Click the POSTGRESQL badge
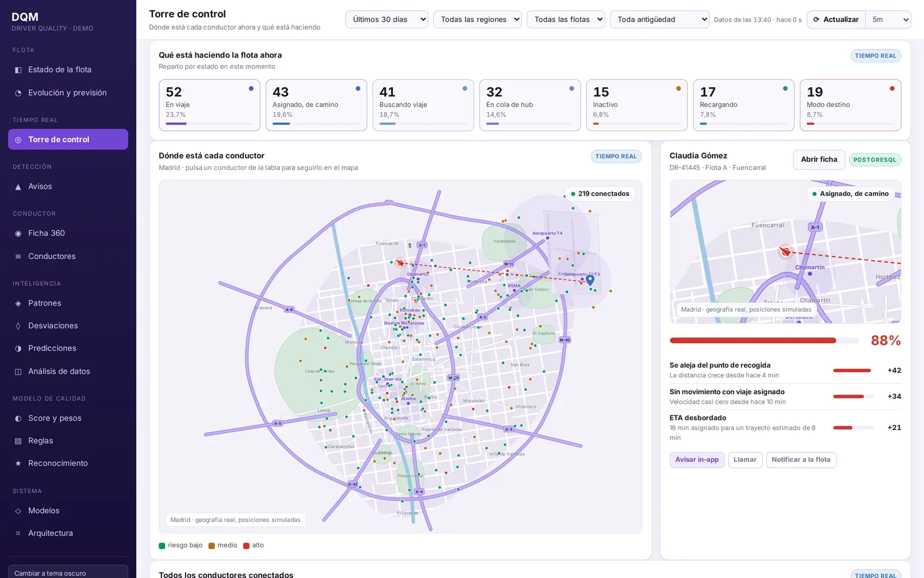 (x=875, y=160)
